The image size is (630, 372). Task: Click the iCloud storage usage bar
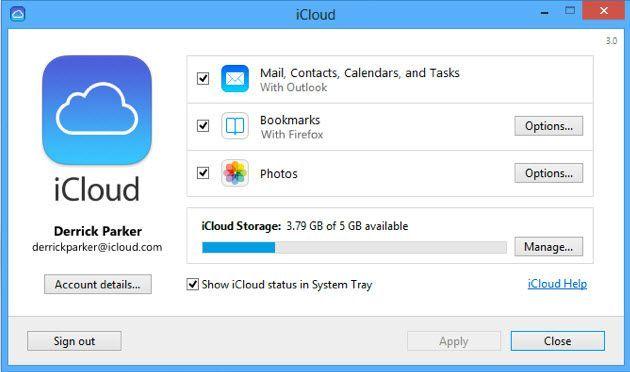(x=354, y=247)
